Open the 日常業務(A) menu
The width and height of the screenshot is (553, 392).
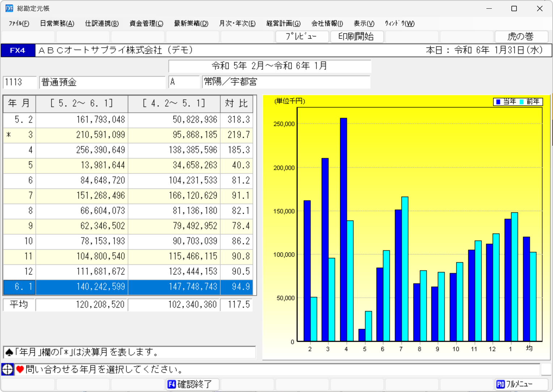click(x=57, y=24)
